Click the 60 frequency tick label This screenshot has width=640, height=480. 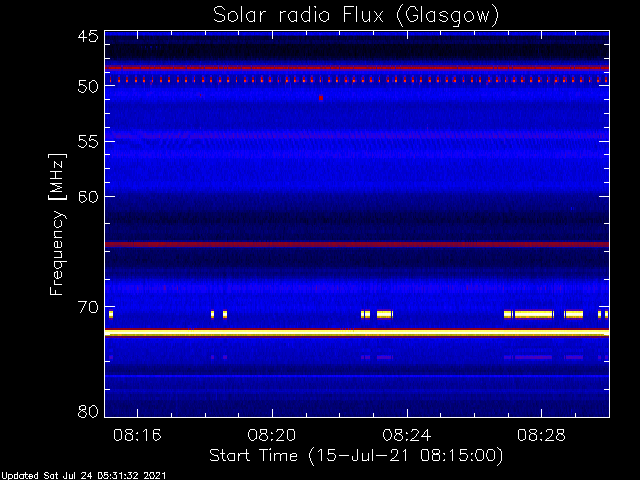pyautogui.click(x=88, y=197)
